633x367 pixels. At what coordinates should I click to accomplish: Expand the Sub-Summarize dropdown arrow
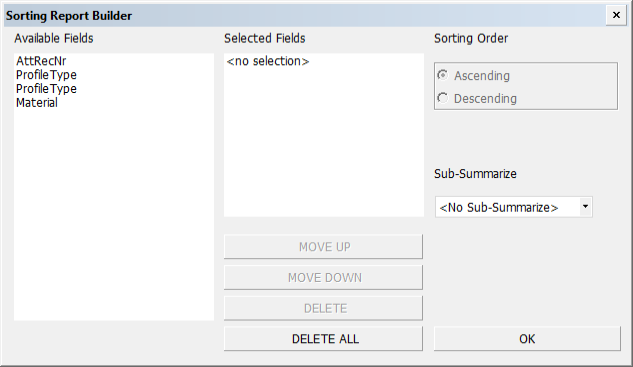tap(585, 207)
